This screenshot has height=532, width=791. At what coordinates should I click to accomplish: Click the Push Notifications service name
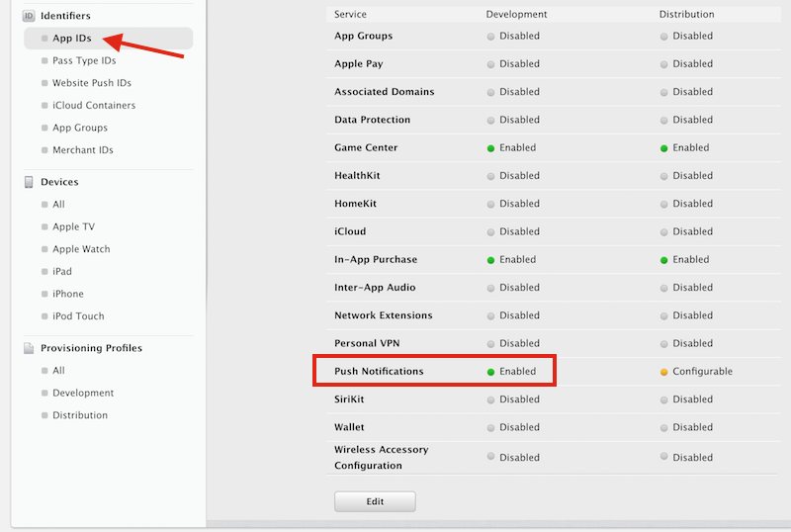tap(379, 371)
